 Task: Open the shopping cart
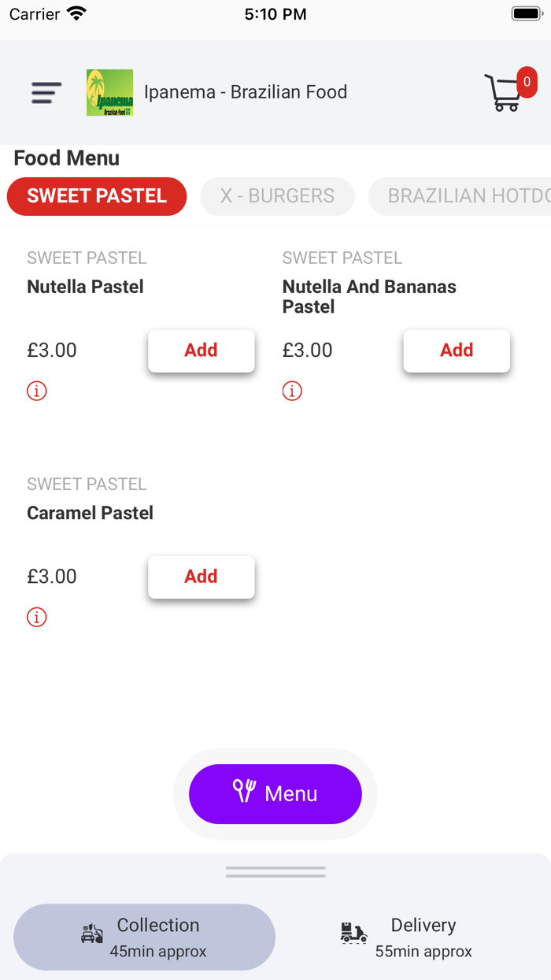pyautogui.click(x=505, y=93)
